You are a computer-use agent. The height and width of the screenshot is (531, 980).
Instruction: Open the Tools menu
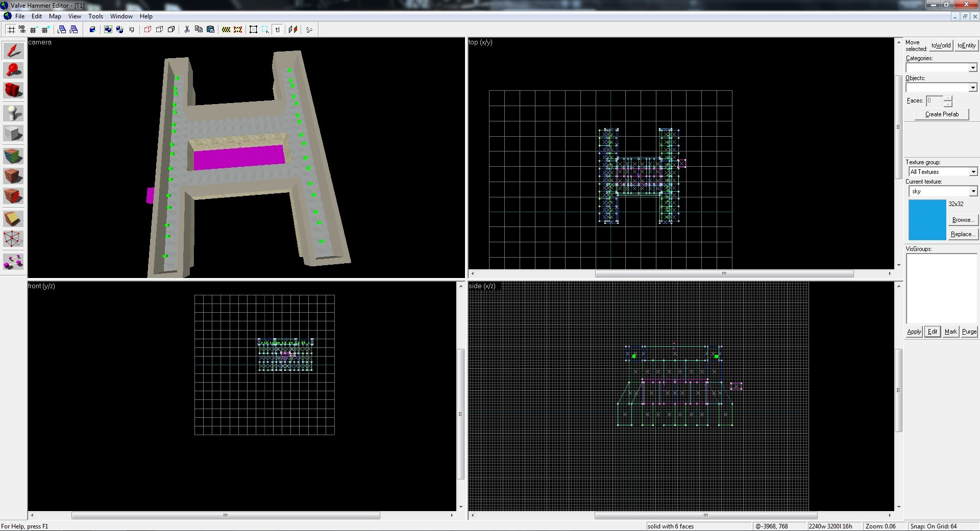95,16
